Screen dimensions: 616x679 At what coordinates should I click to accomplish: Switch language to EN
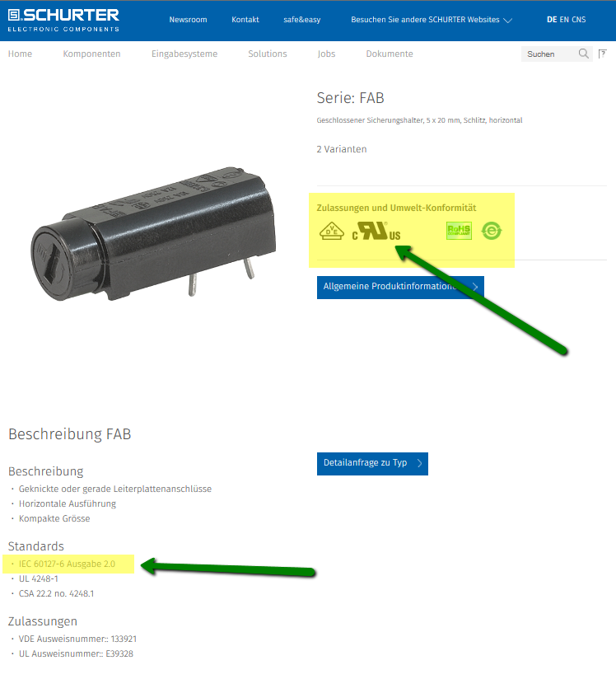[564, 20]
